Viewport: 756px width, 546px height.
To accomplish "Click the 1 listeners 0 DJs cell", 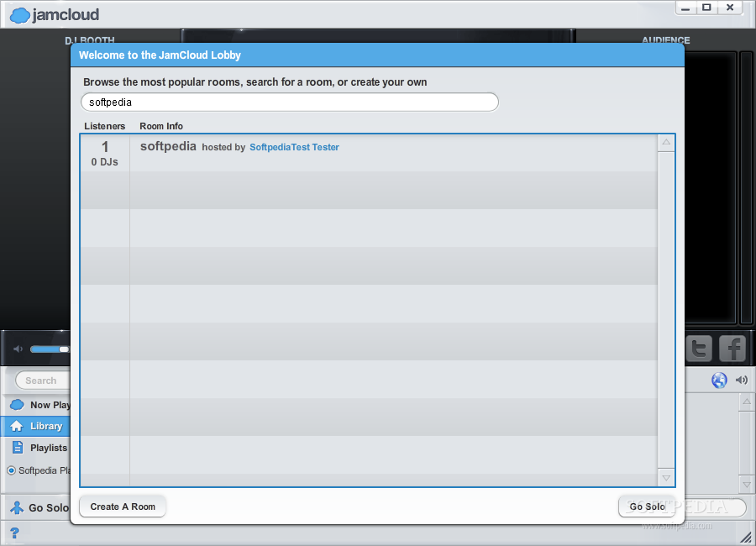I will coord(105,154).
